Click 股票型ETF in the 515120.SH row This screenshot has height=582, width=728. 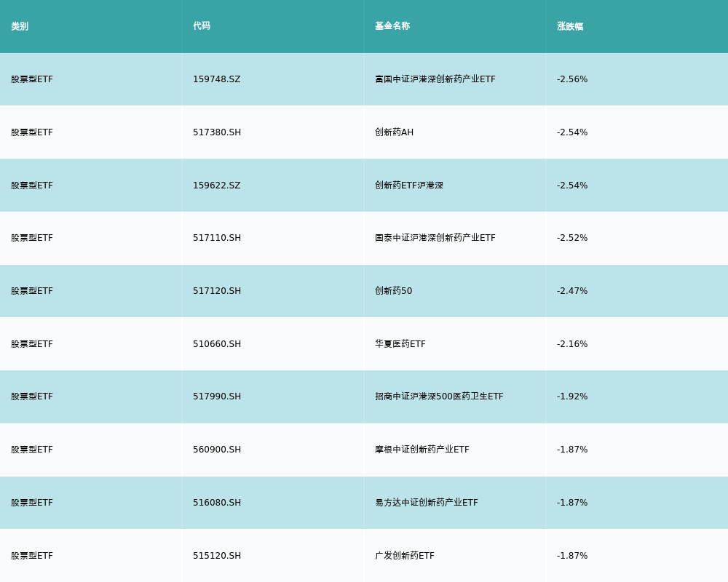tap(32, 556)
